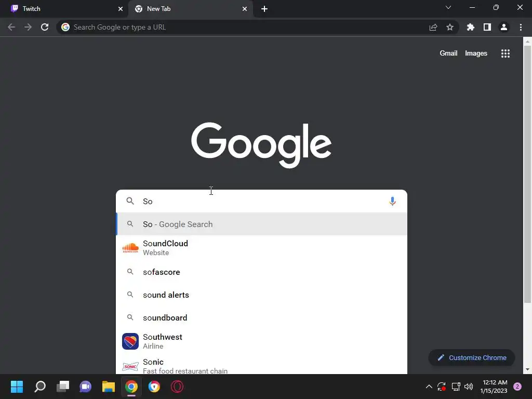Select the SoundCloud Website suggestion
The height and width of the screenshot is (399, 532).
point(262,248)
